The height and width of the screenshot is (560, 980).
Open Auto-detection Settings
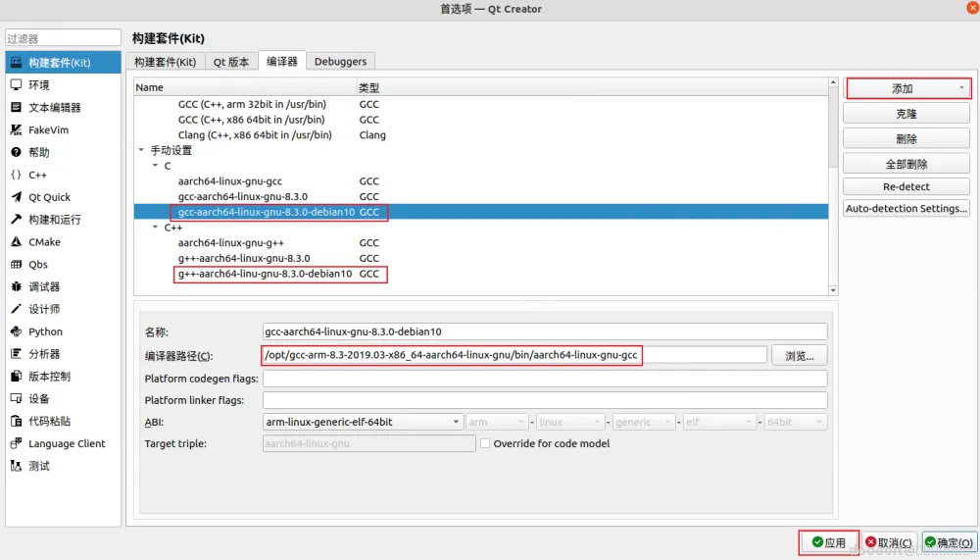(906, 208)
